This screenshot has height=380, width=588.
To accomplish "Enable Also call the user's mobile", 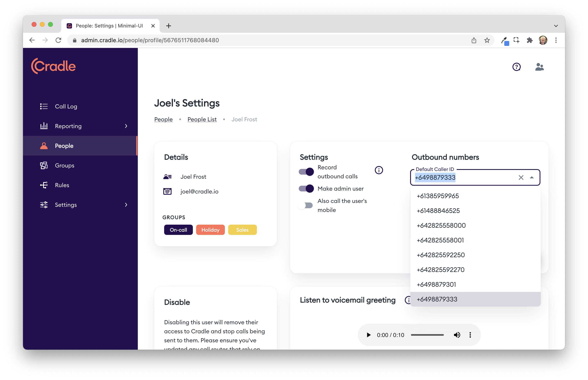I will coord(306,205).
